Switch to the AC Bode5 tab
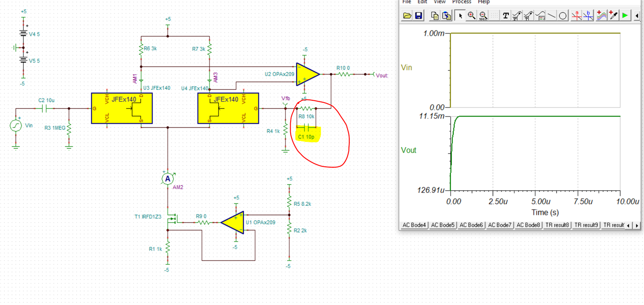 tap(443, 225)
